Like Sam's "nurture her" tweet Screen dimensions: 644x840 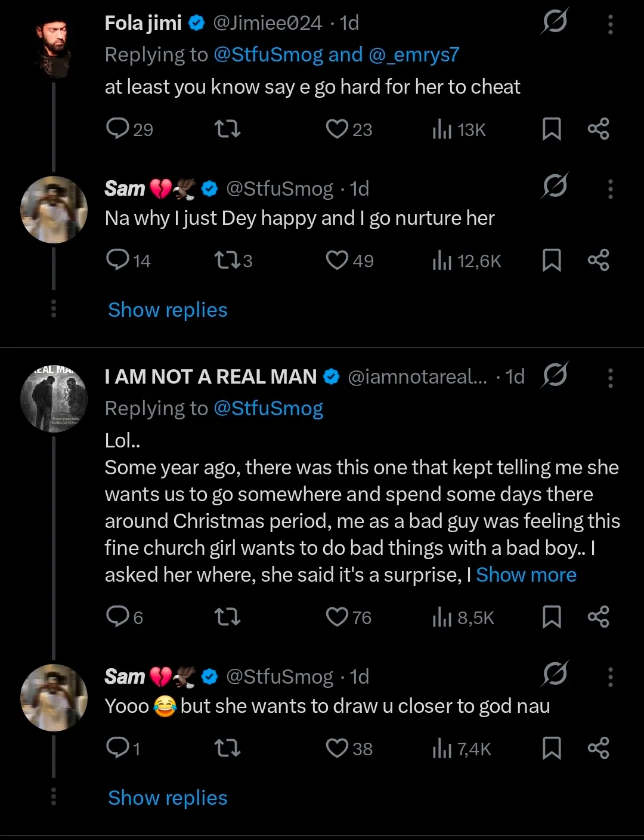[337, 260]
